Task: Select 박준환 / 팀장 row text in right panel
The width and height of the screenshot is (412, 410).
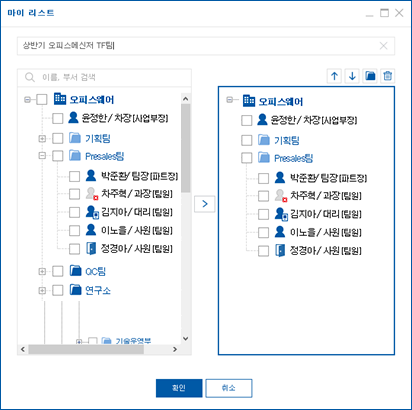Action: [x=328, y=178]
